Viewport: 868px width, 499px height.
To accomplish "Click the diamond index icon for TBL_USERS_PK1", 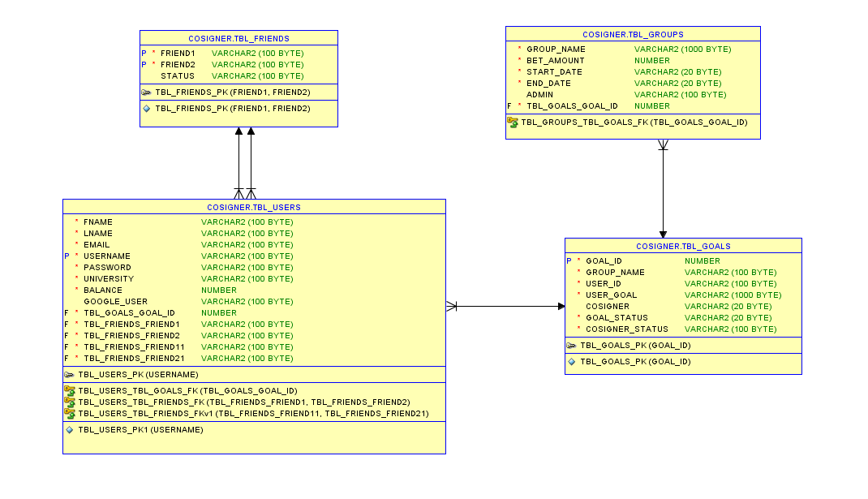I will [69, 430].
